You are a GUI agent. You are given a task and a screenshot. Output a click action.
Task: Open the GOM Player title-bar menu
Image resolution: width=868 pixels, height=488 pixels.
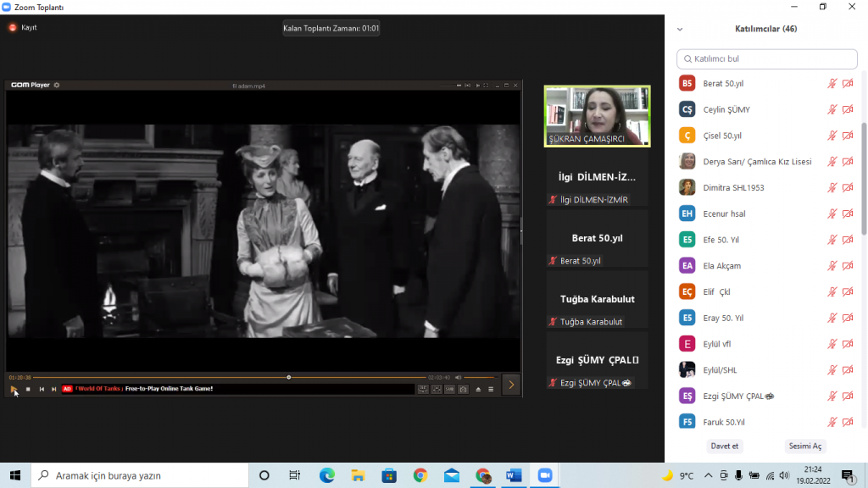pos(25,85)
